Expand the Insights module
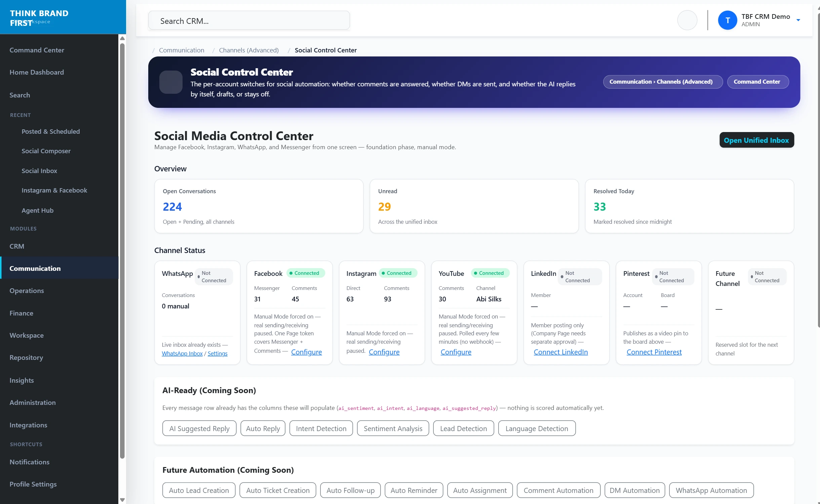The image size is (820, 504). click(x=22, y=380)
